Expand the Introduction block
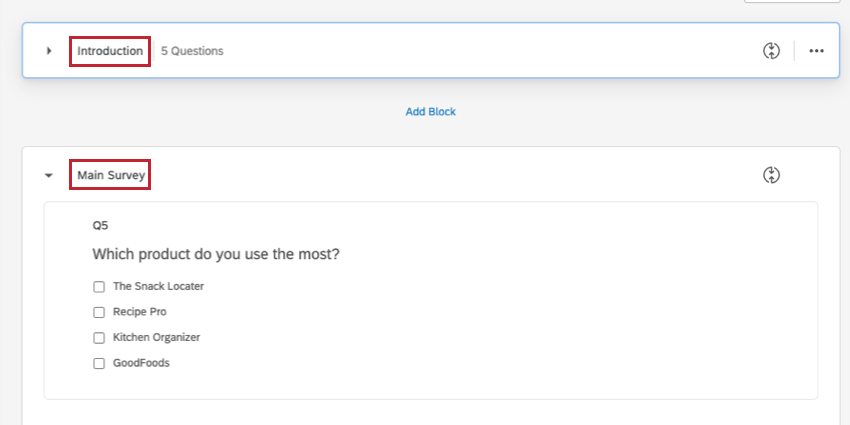 tap(49, 51)
